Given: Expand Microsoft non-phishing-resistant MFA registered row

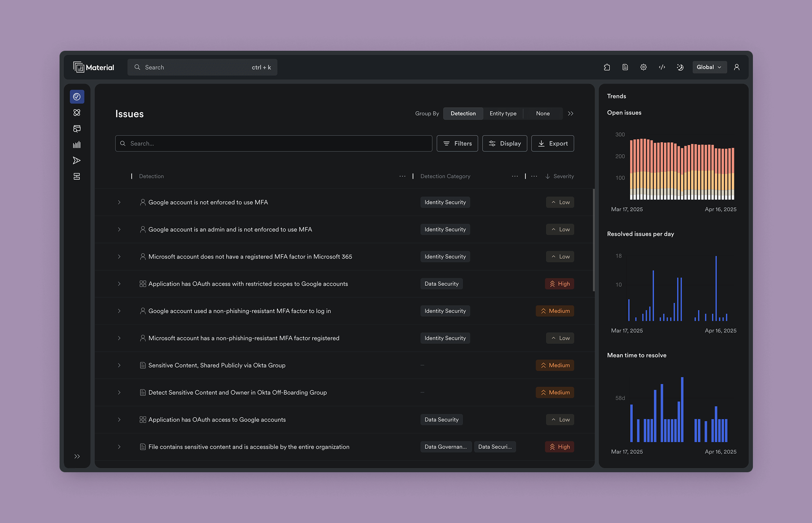Looking at the screenshot, I should pyautogui.click(x=119, y=338).
